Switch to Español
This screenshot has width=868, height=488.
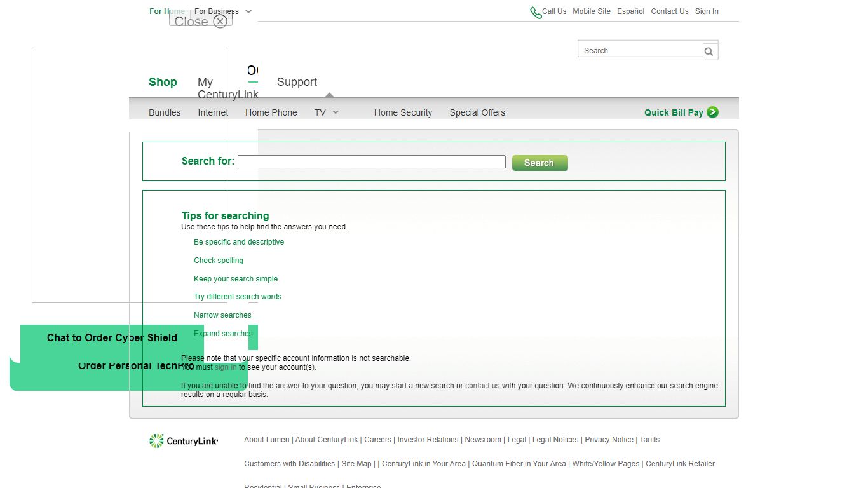[x=630, y=11]
